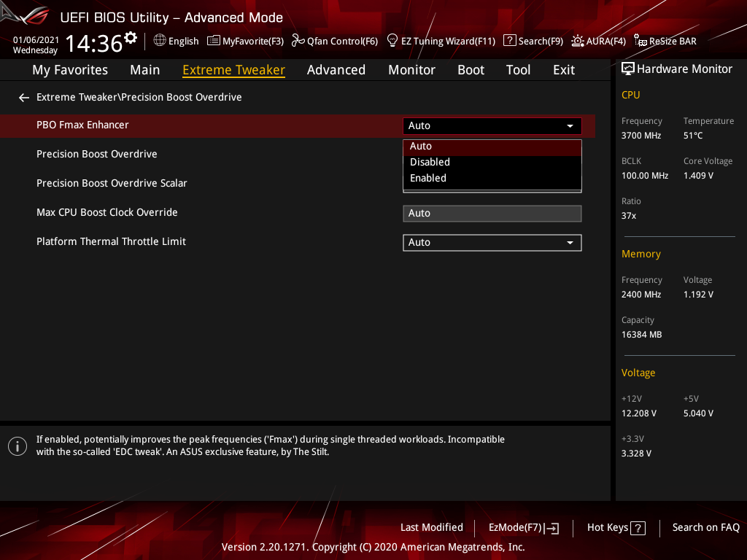Click the Qfan Control fan icon
Screen dimensions: 747x560
tap(298, 41)
